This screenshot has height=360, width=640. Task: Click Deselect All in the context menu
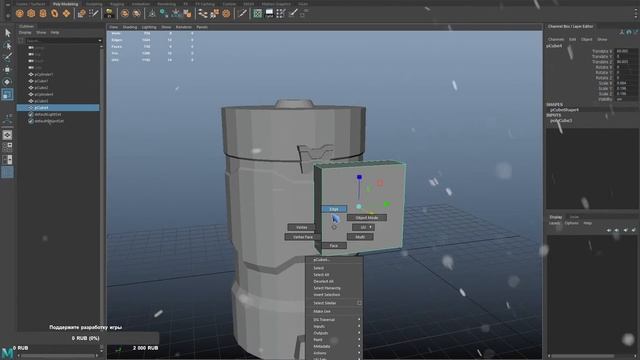(323, 281)
